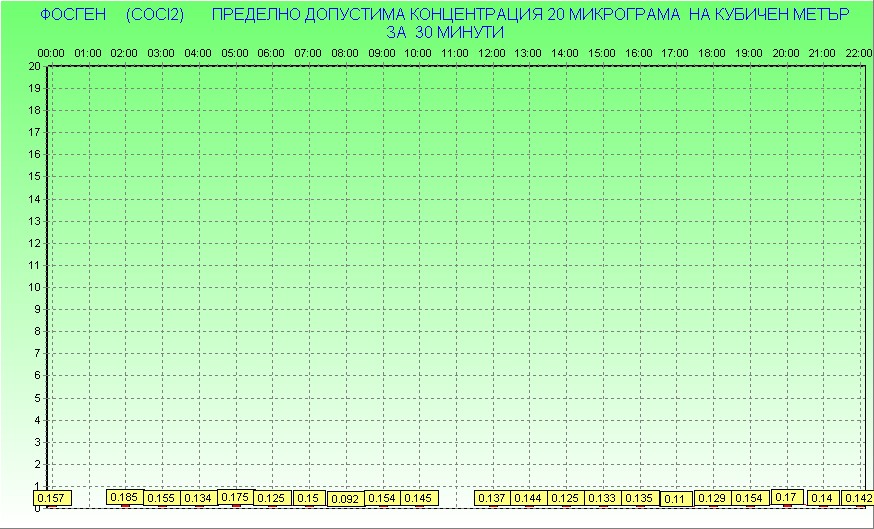The image size is (874, 529).
Task: Select the 10 tick on the vertical axis
Action: click(x=34, y=287)
